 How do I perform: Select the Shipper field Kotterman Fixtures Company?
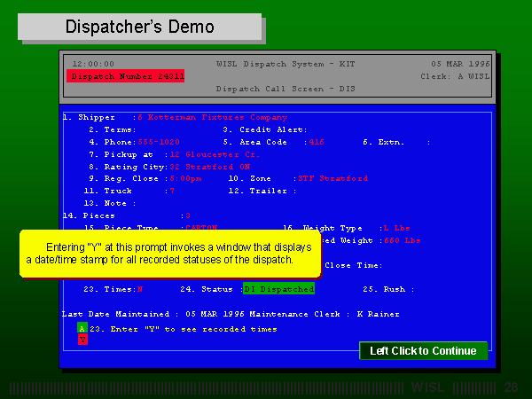pyautogui.click(x=212, y=117)
